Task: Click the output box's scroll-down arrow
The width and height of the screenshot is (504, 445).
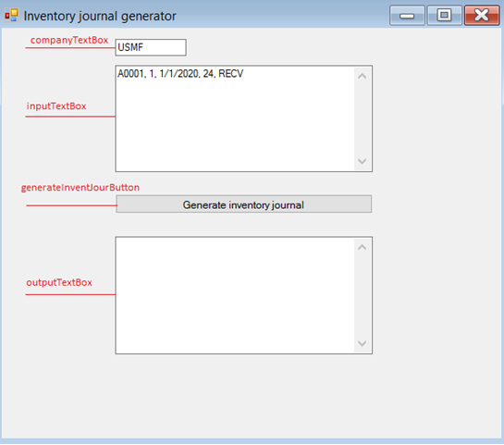Action: (363, 343)
